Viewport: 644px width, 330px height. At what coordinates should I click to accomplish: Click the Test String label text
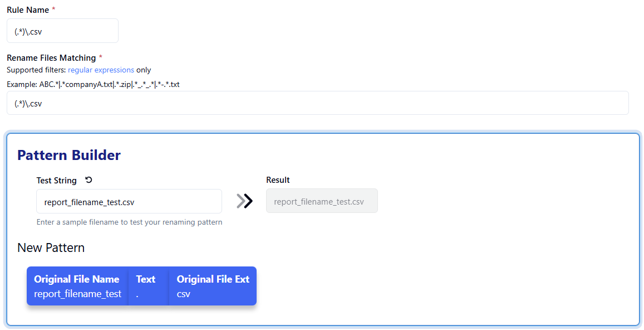[57, 181]
